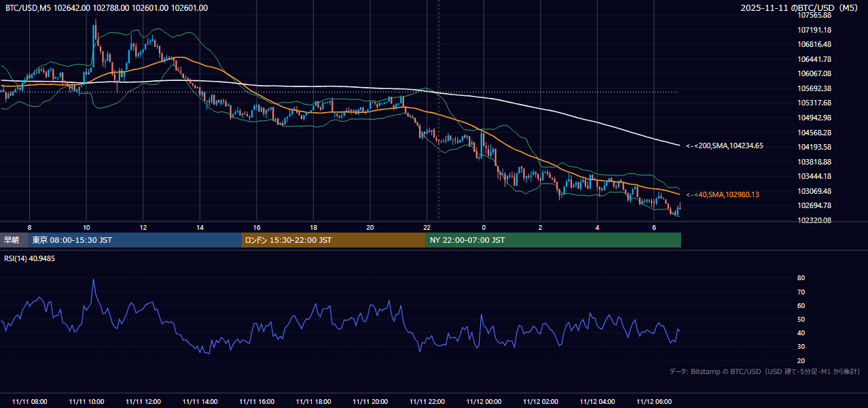Click the BTC/USD,M5 OHLC header text
The width and height of the screenshot is (868, 408).
(x=107, y=8)
